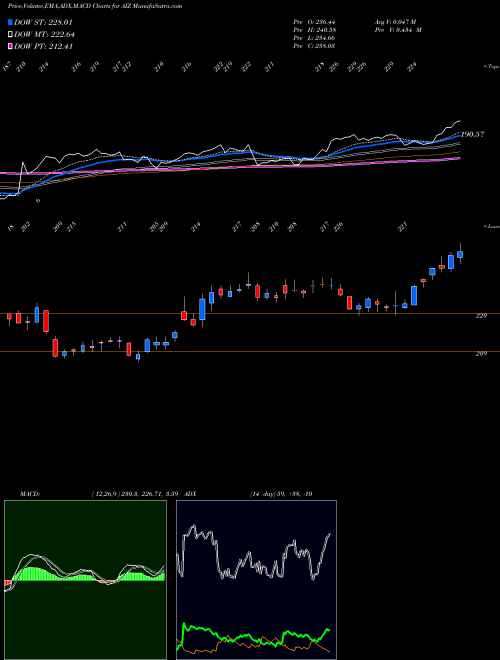Select the 'DOW MT: 222.64' legend text
The height and width of the screenshot is (660, 500).
45,34
